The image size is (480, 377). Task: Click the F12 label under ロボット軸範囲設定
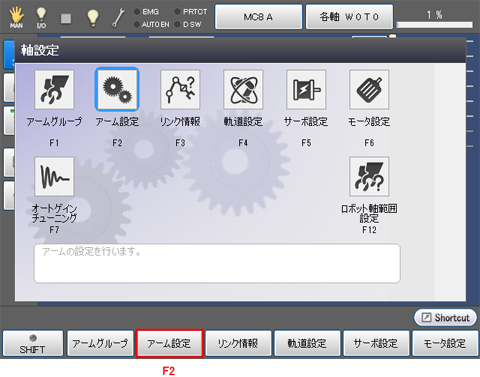[369, 230]
